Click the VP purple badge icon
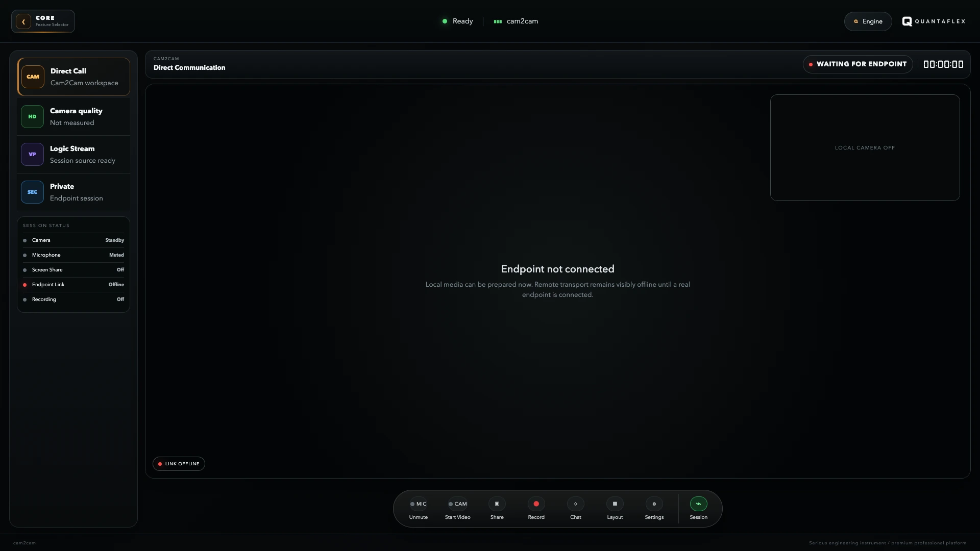Screen dimensions: 980x551 coord(32,155)
